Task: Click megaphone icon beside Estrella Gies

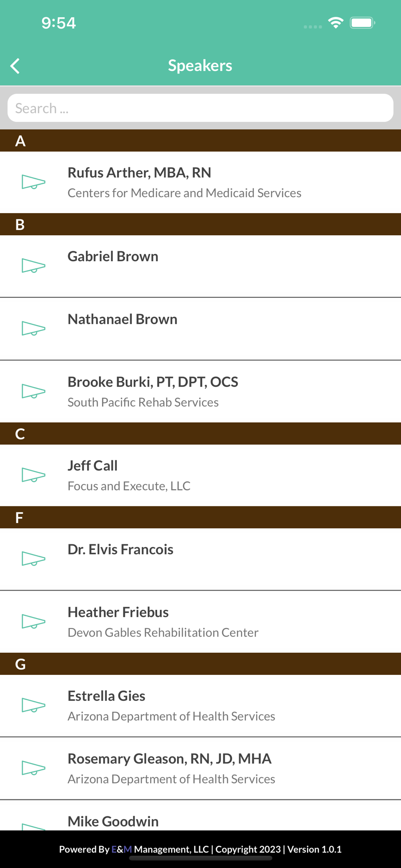Action: [33, 705]
